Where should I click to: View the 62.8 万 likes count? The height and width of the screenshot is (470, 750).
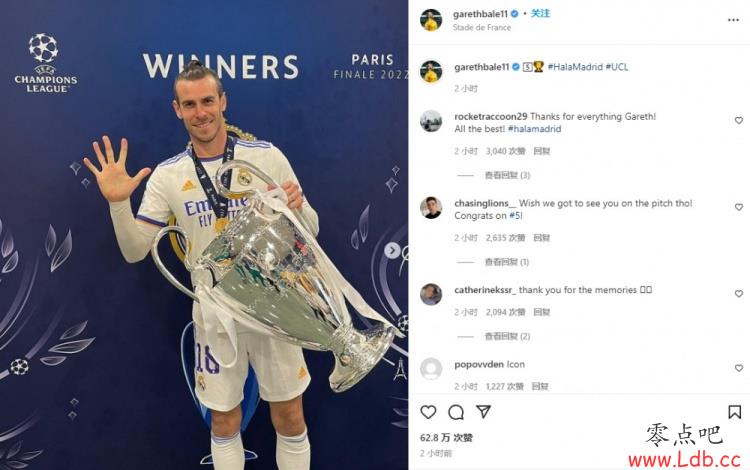point(446,437)
